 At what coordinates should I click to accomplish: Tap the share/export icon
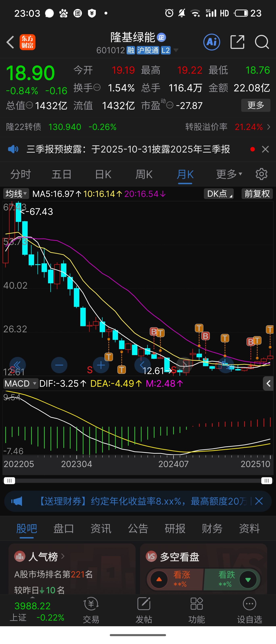tap(237, 42)
